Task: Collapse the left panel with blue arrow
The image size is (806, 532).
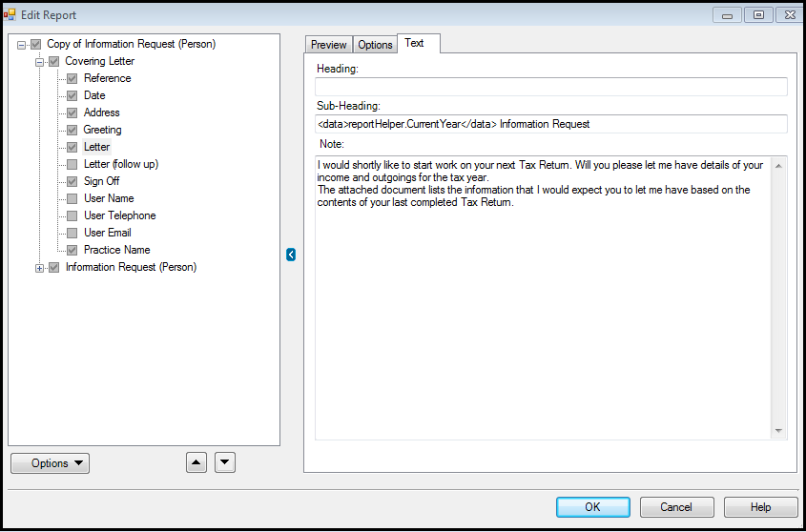Action: click(x=291, y=254)
